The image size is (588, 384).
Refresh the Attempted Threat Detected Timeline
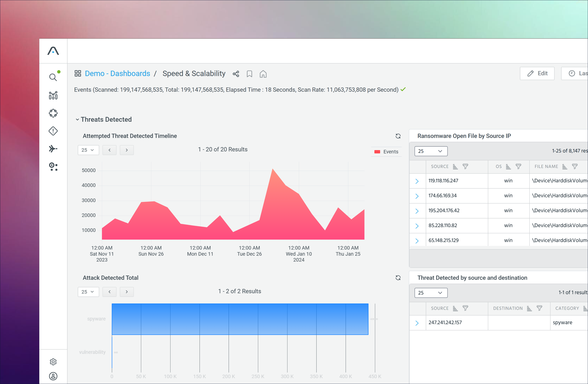coord(398,136)
